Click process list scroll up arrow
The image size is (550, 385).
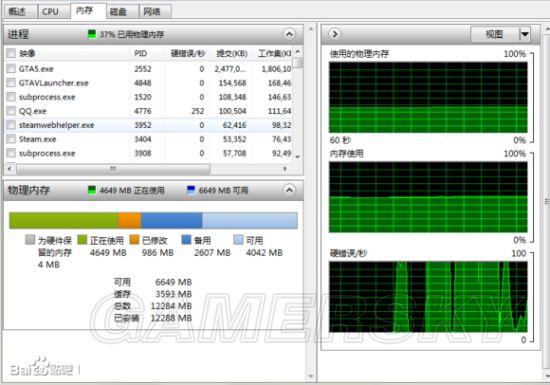coord(298,52)
